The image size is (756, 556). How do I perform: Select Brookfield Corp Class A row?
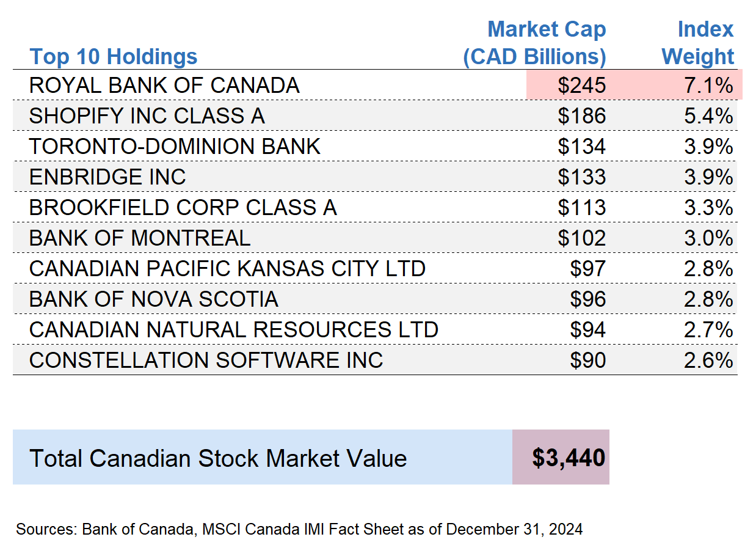click(183, 207)
